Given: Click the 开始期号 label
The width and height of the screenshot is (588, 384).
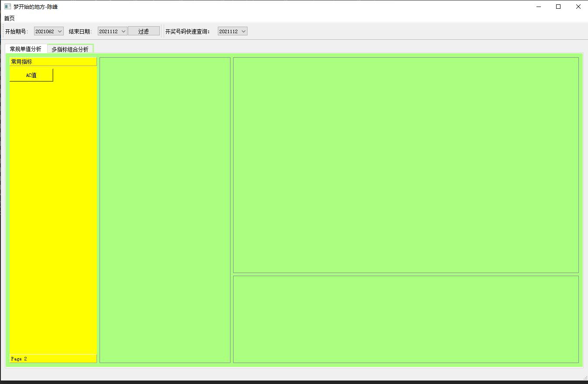Looking at the screenshot, I should 17,31.
